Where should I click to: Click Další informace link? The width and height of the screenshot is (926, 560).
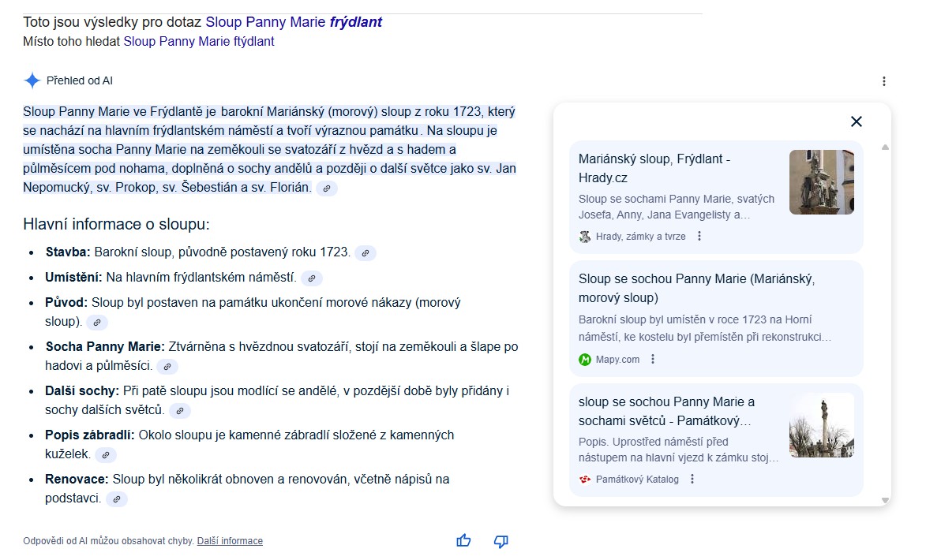[230, 541]
